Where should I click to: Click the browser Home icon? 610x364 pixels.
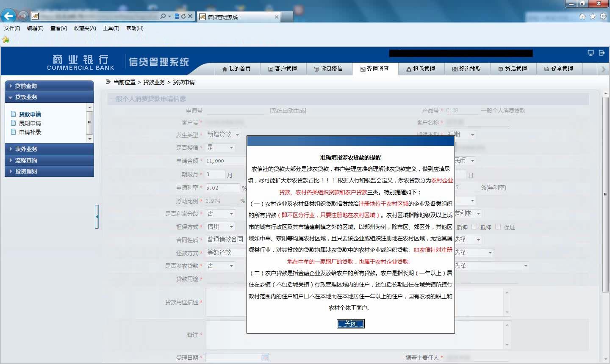(582, 16)
